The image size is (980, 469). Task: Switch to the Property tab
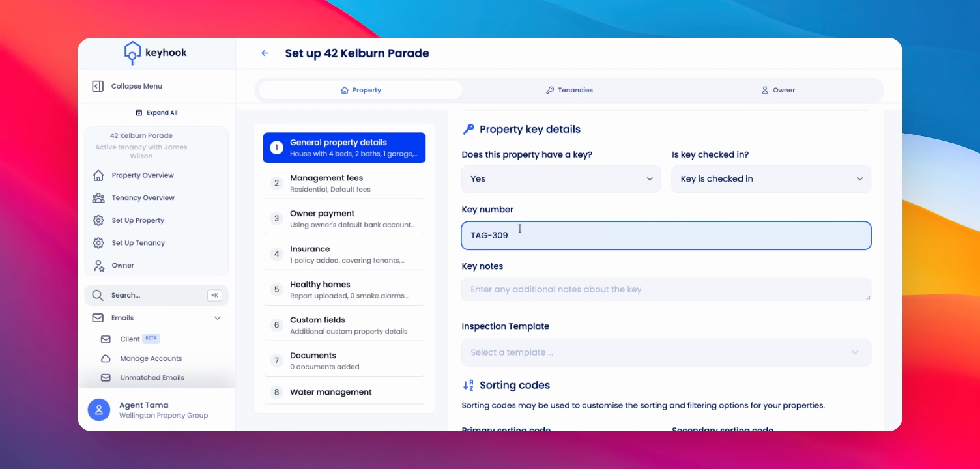360,91
